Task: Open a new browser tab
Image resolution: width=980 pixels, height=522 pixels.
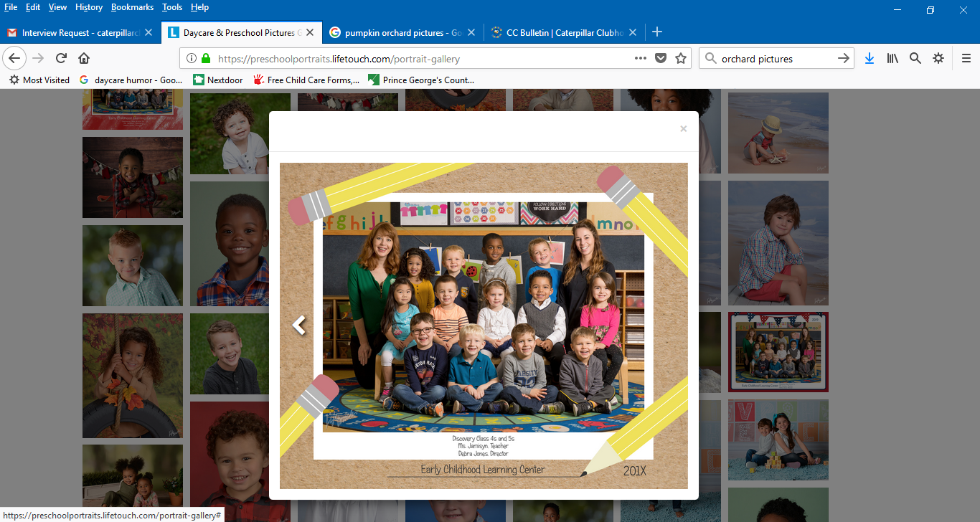Action: click(656, 32)
